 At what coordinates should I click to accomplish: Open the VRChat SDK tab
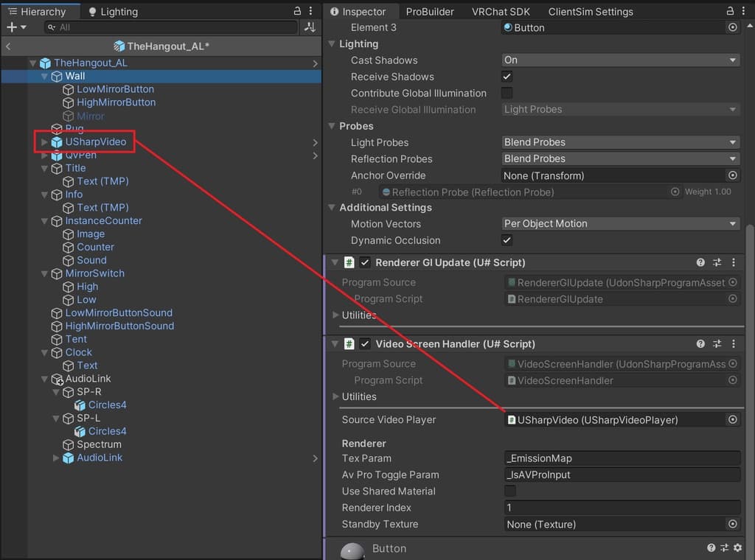[501, 12]
